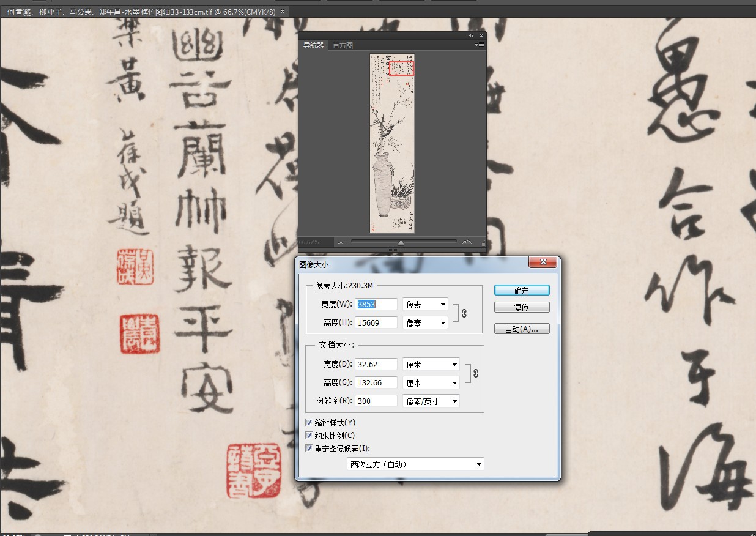Click the painting thumbnail in Navigator
The image size is (756, 536).
[393, 144]
